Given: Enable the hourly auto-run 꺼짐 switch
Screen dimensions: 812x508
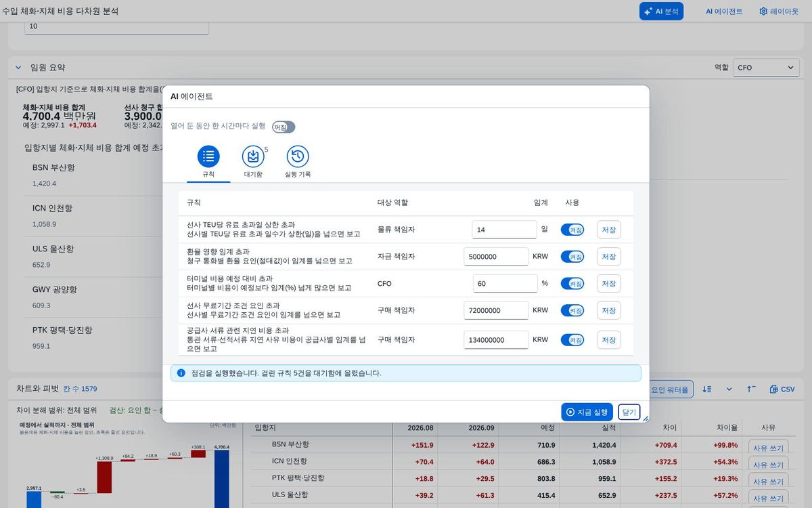Looking at the screenshot, I should pos(284,127).
